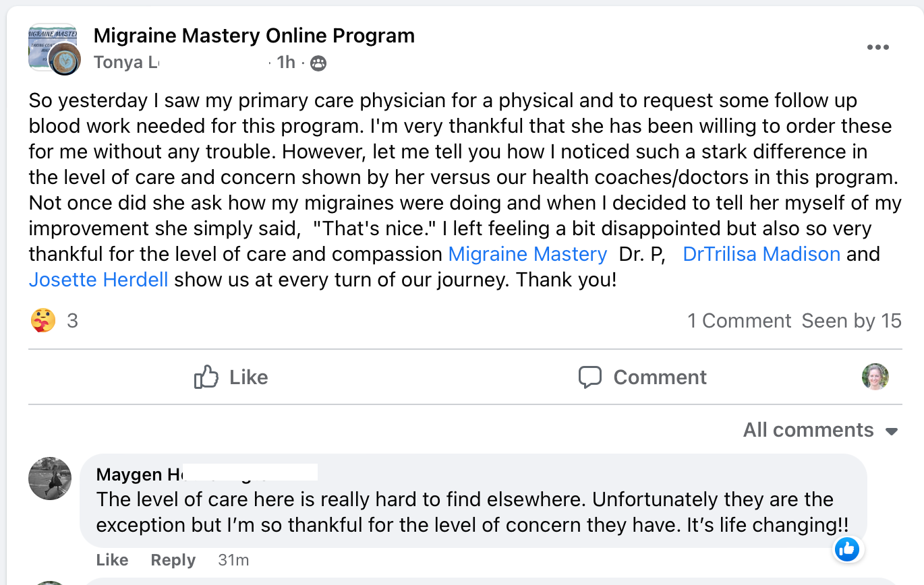Like Maygen's comment

coord(112,560)
